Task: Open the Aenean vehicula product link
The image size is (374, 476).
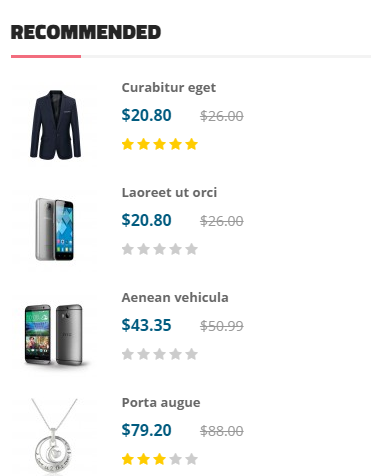Action: 175,298
